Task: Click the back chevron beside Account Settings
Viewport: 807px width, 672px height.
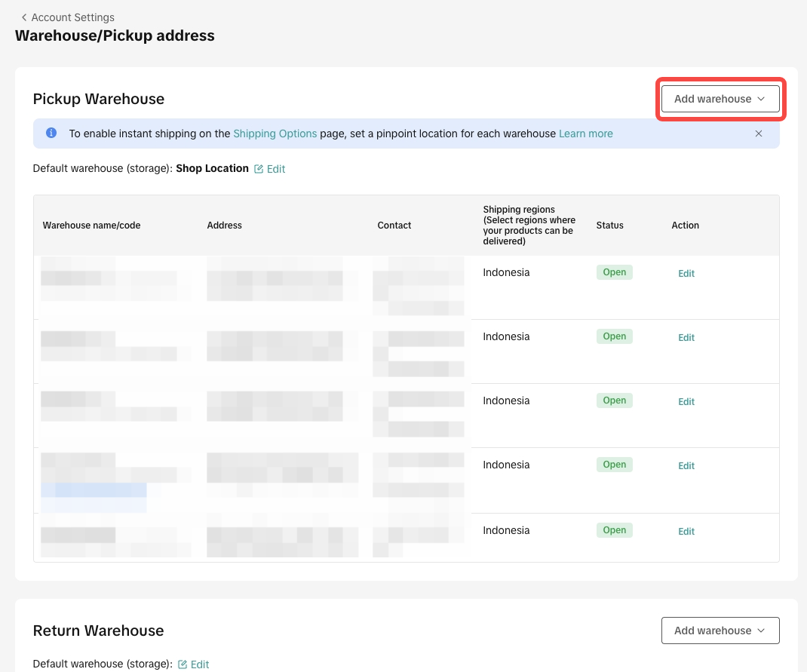Action: pyautogui.click(x=24, y=17)
